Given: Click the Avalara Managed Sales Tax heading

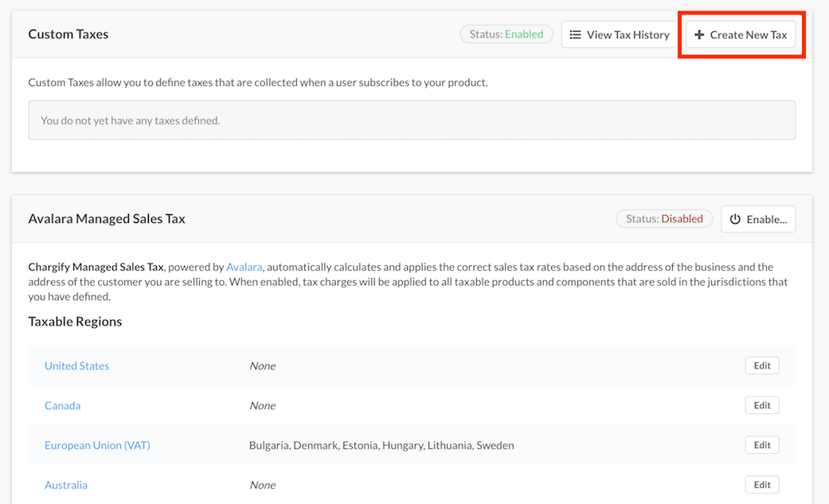Looking at the screenshot, I should (x=107, y=218).
